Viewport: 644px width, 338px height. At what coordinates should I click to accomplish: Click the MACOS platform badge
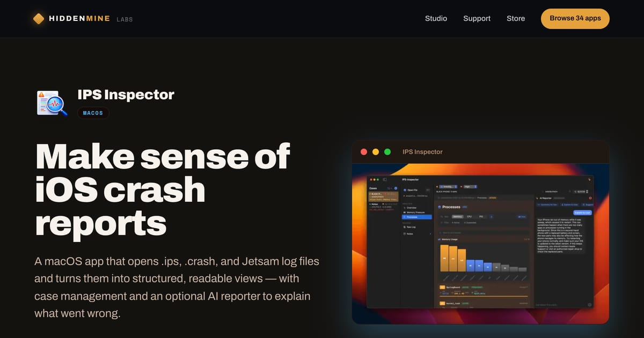[93, 113]
